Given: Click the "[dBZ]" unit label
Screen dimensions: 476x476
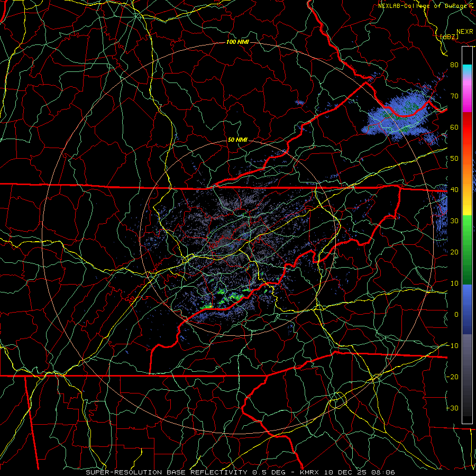Looking at the screenshot, I should [x=449, y=36].
